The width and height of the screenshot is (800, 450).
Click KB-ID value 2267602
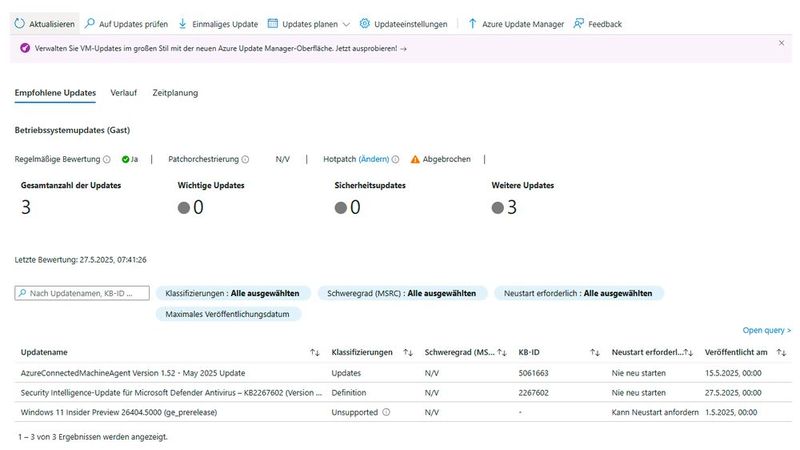tap(533, 393)
